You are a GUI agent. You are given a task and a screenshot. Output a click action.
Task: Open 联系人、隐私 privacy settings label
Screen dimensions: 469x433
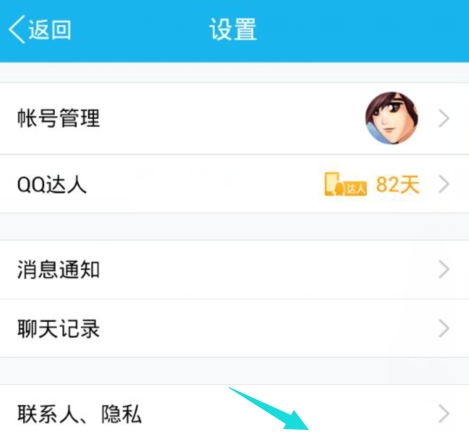pyautogui.click(x=79, y=414)
